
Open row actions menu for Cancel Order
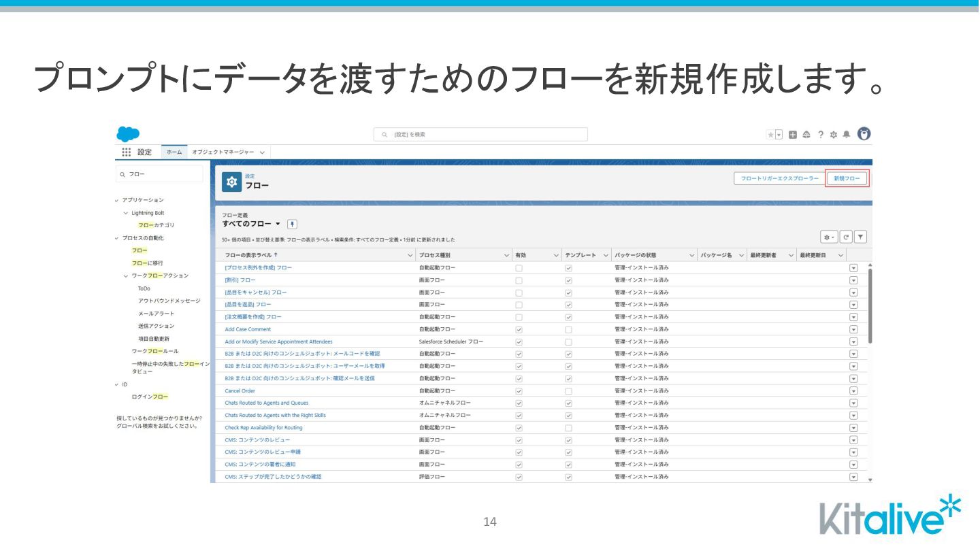click(853, 391)
